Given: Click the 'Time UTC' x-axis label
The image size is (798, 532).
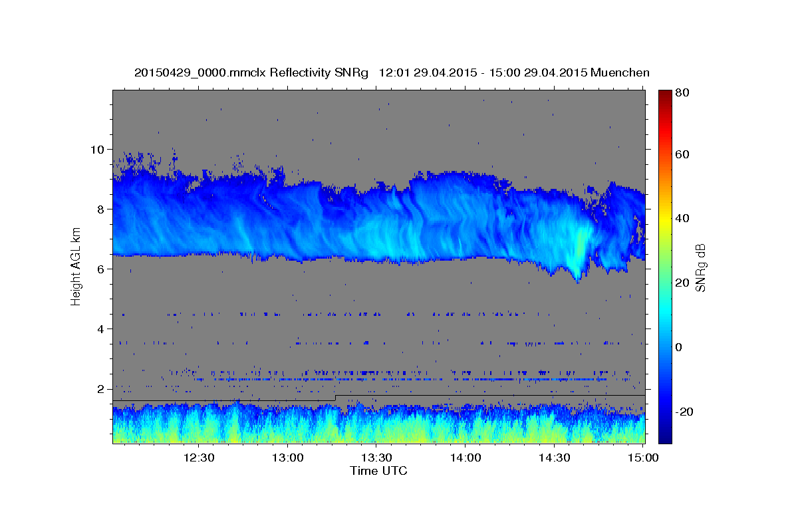Looking at the screenshot, I should 378,471.
